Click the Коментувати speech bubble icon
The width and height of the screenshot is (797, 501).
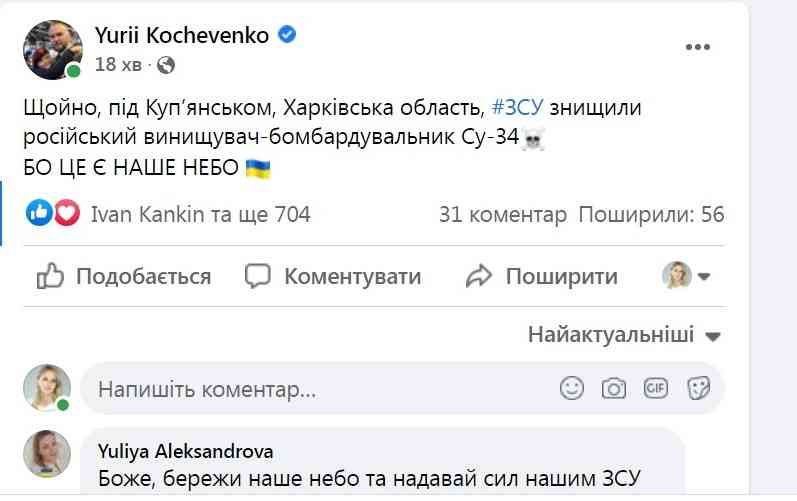pyautogui.click(x=259, y=276)
